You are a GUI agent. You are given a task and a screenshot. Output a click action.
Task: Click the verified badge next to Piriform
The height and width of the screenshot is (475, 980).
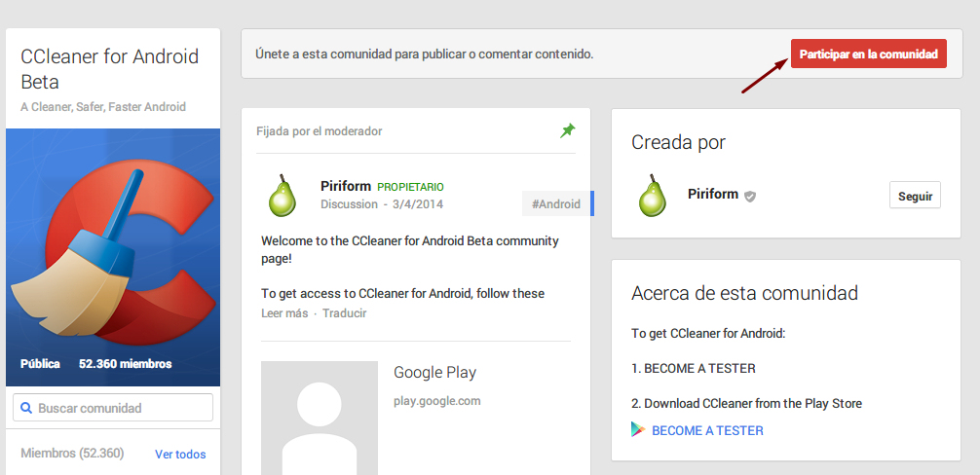(x=750, y=196)
